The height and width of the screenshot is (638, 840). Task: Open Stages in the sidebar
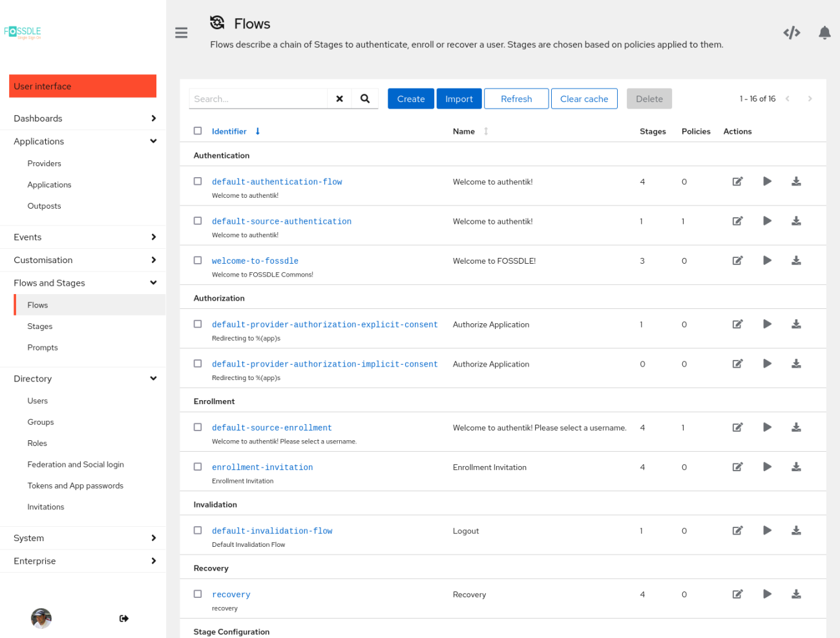tap(40, 326)
